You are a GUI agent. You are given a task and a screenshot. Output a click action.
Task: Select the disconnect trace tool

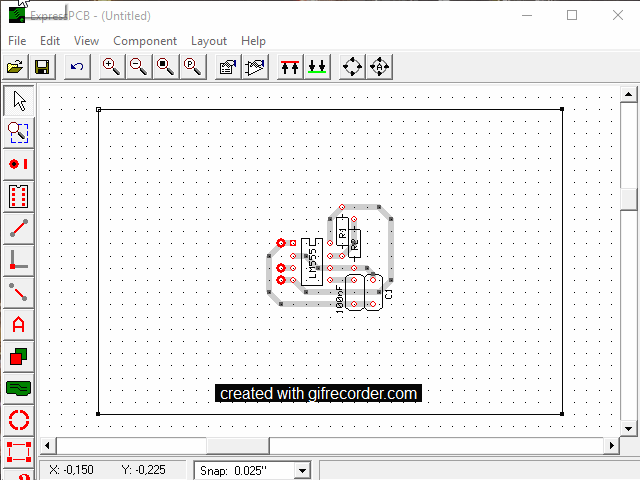point(18,292)
